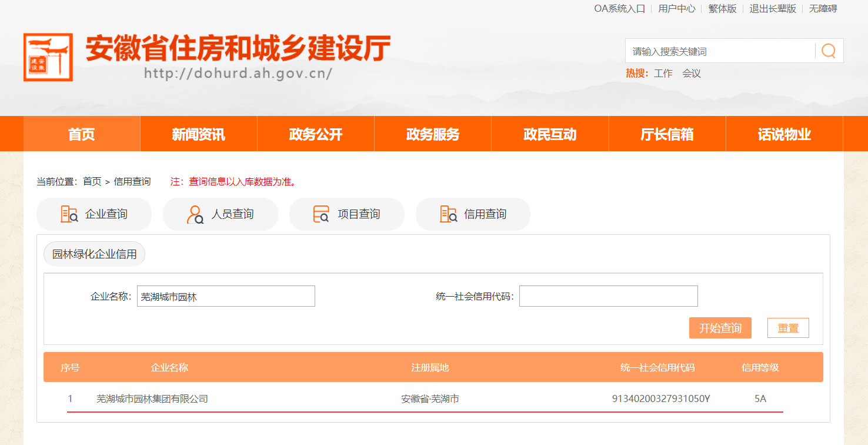
Task: Click the 项目查询 project search icon
Action: (321, 214)
